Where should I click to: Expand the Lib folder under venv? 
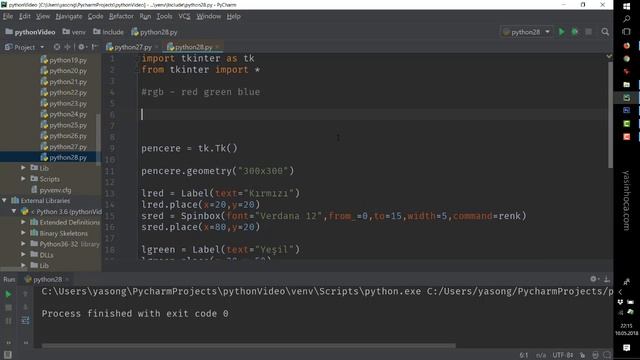[23, 168]
